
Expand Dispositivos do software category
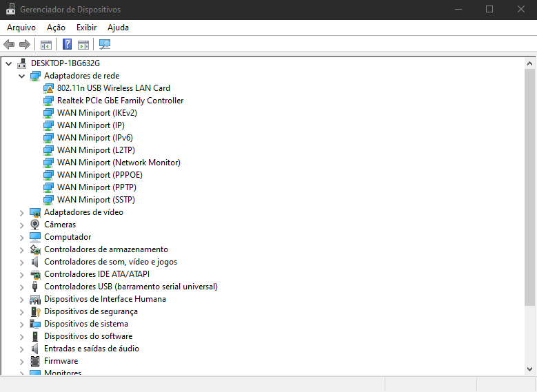tap(21, 336)
